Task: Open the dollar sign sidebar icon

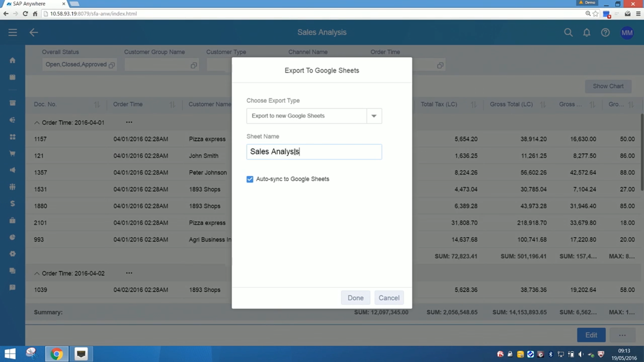Action: (12, 204)
